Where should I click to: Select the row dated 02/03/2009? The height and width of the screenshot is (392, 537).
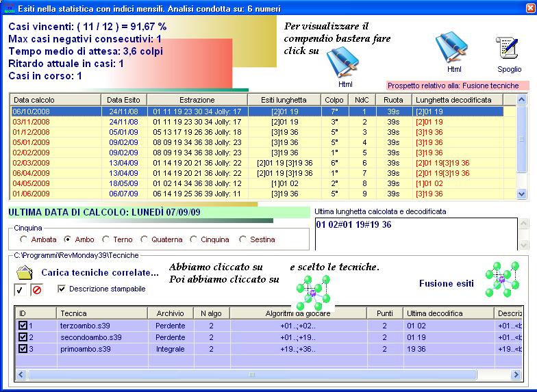[263, 163]
